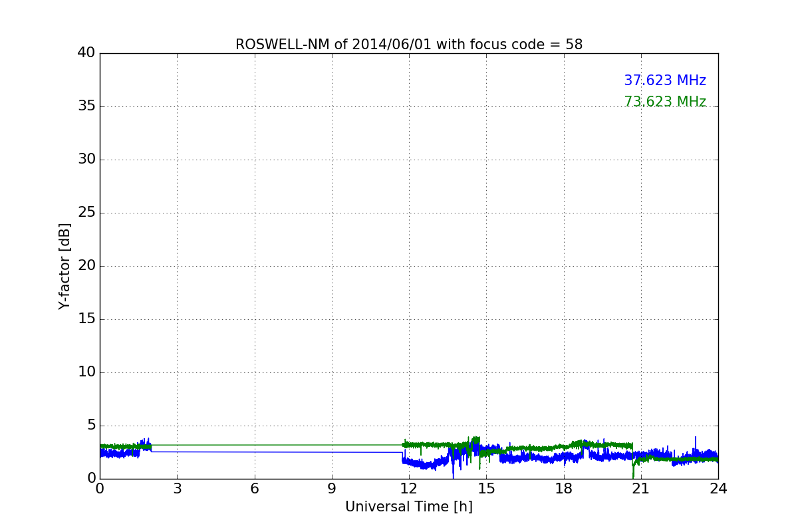Click x-axis tick label 18
The width and height of the screenshot is (798, 532).
coord(564,488)
